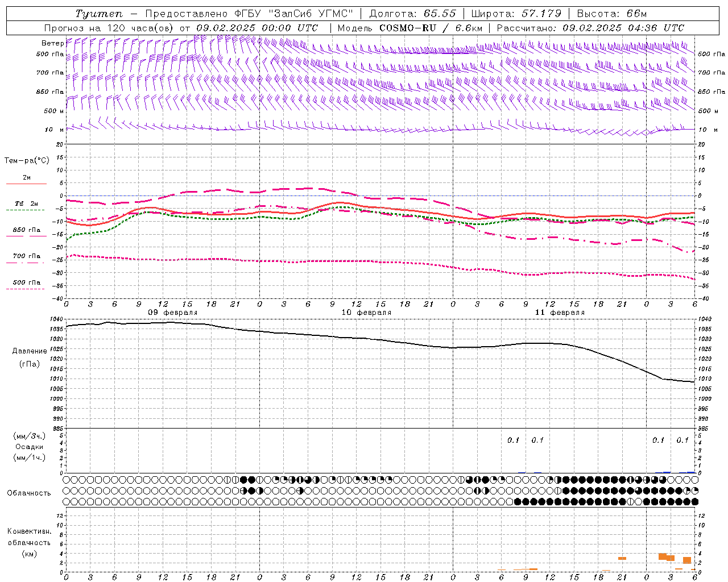Click the dashed line sample under 'Td 2м'
The width and height of the screenshot is (728, 582).
[x=25, y=210]
